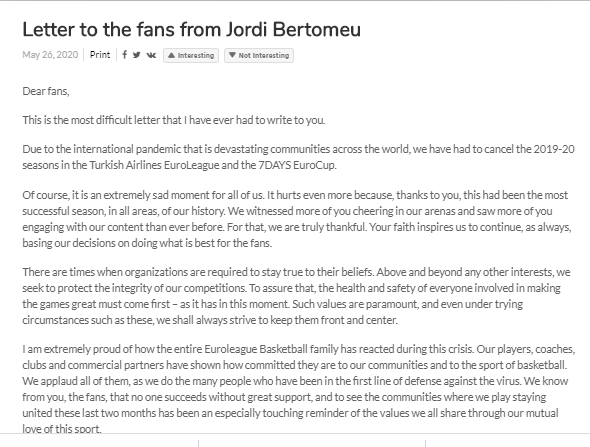The width and height of the screenshot is (590, 447).
Task: Vote Not Interesting on this article
Action: pos(259,55)
